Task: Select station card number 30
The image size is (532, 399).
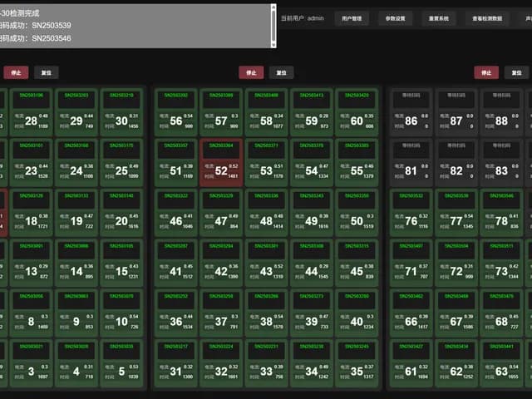Action: (121, 112)
